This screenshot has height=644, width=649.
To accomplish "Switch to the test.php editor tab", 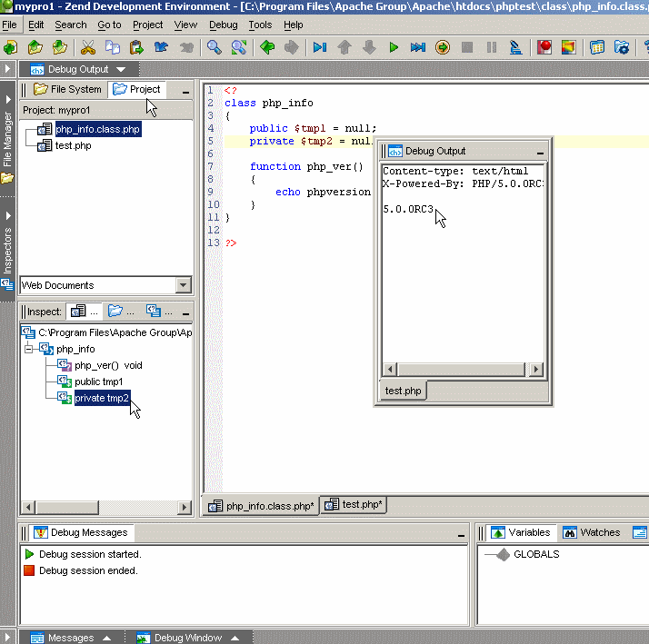I will (354, 505).
